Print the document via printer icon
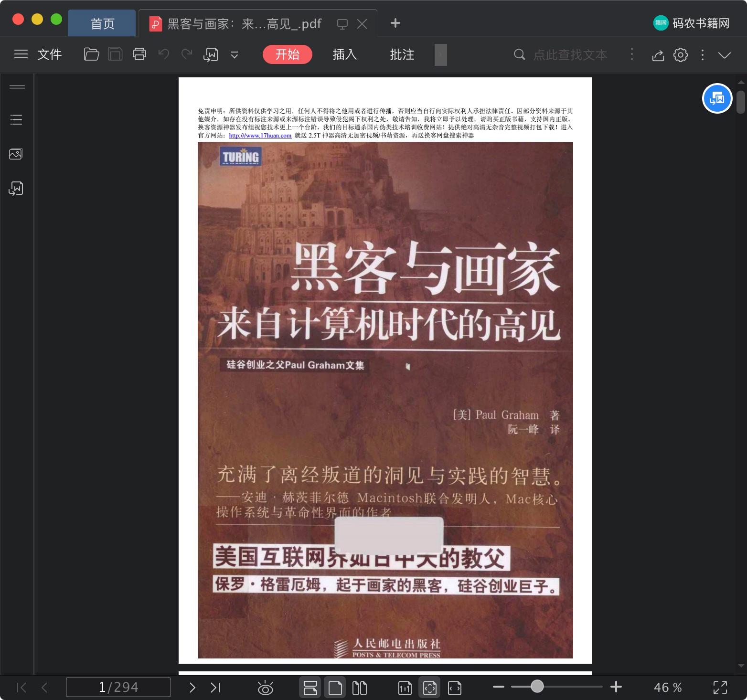 139,54
